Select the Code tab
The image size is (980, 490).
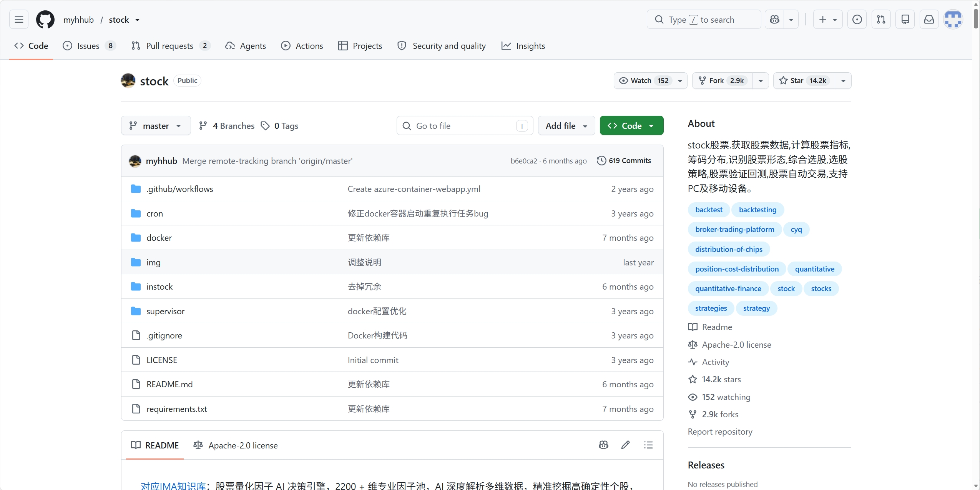[x=31, y=46]
